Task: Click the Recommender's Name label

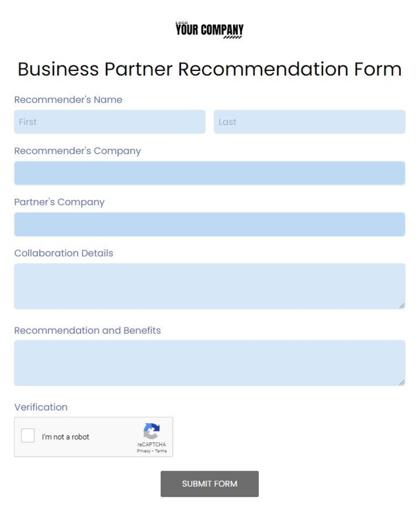Action: [68, 99]
